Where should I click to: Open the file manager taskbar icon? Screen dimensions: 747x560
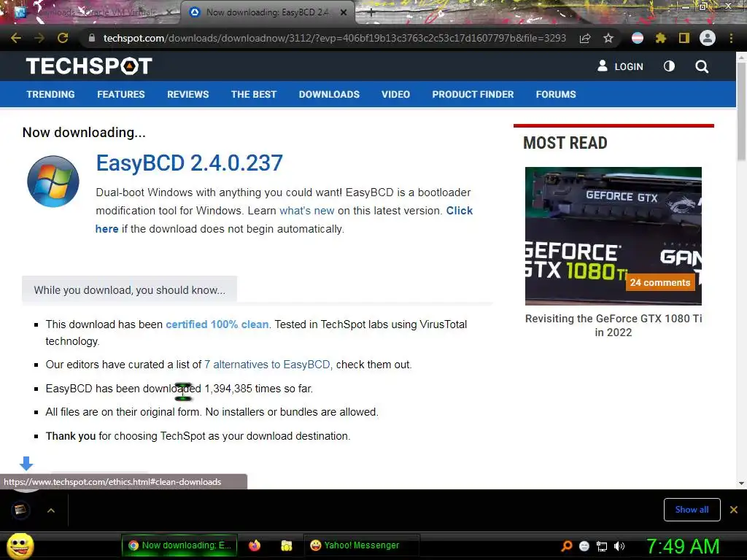click(x=286, y=545)
